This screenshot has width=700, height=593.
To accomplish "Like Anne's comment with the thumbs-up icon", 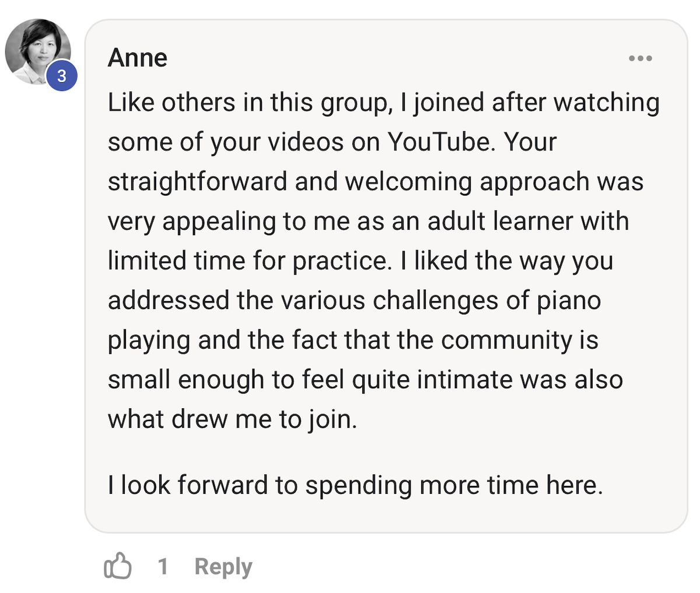I will pyautogui.click(x=117, y=566).
